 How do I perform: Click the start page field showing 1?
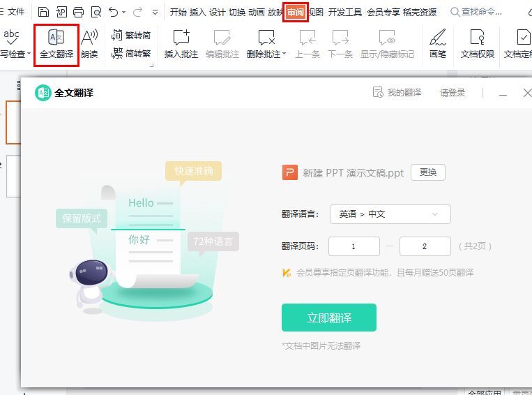[x=354, y=246]
